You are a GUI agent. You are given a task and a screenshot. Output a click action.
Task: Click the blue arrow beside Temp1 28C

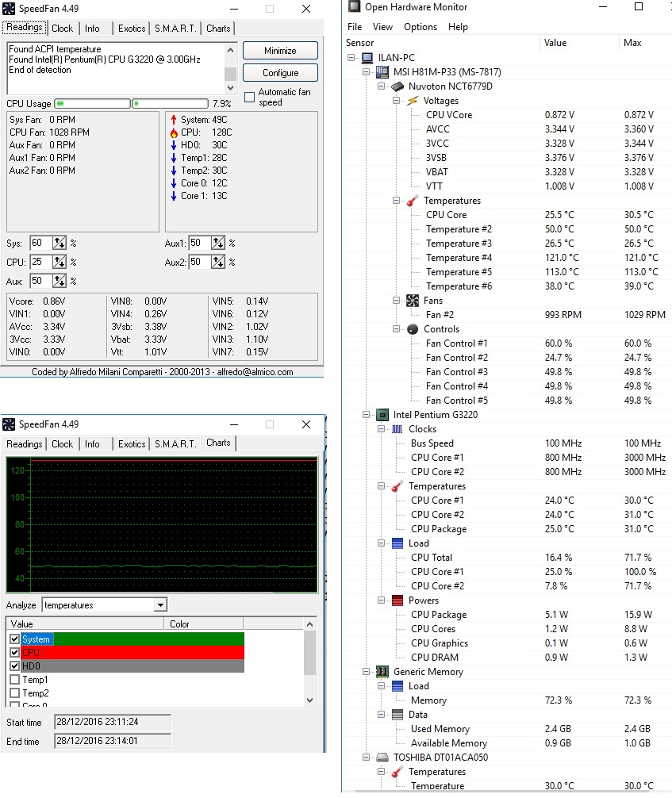point(174,158)
